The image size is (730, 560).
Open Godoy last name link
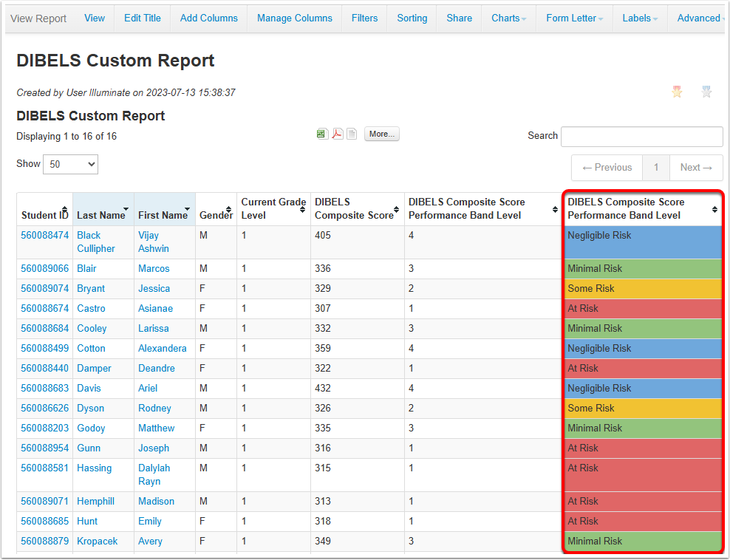pyautogui.click(x=91, y=428)
